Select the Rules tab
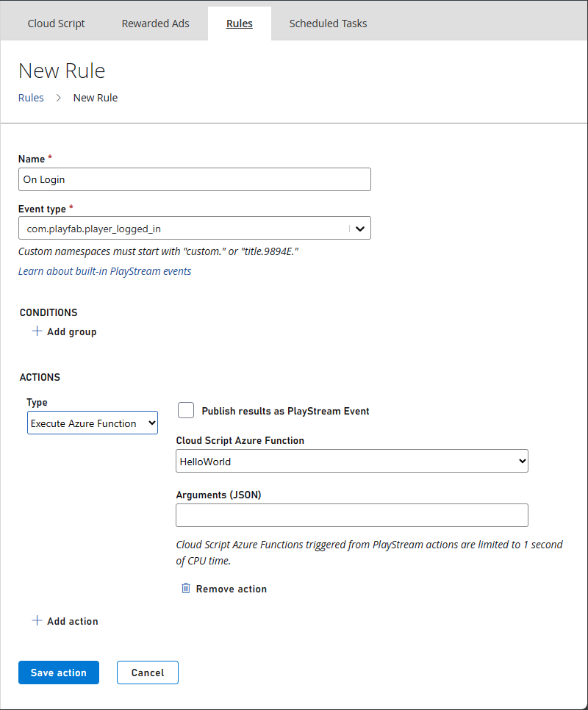This screenshot has width=588, height=710. tap(239, 23)
